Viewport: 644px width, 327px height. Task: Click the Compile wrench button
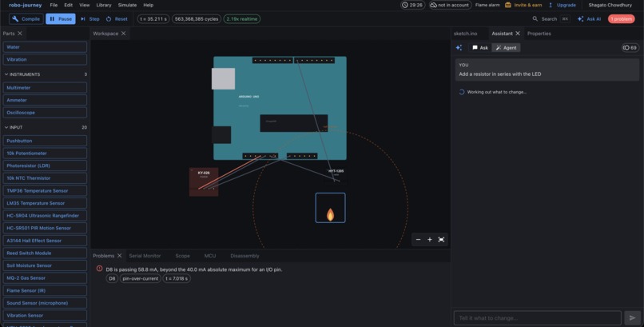(x=26, y=19)
